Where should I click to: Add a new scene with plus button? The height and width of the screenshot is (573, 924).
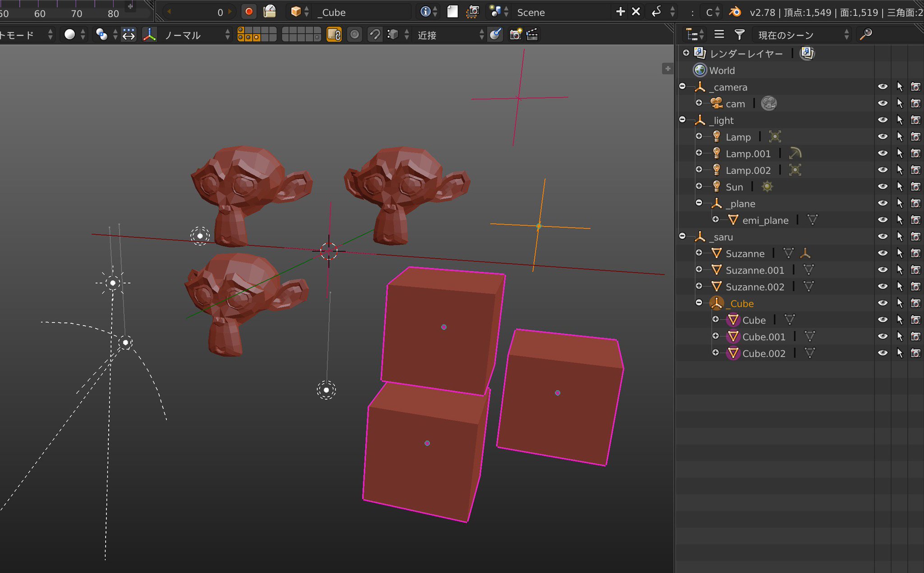point(620,12)
